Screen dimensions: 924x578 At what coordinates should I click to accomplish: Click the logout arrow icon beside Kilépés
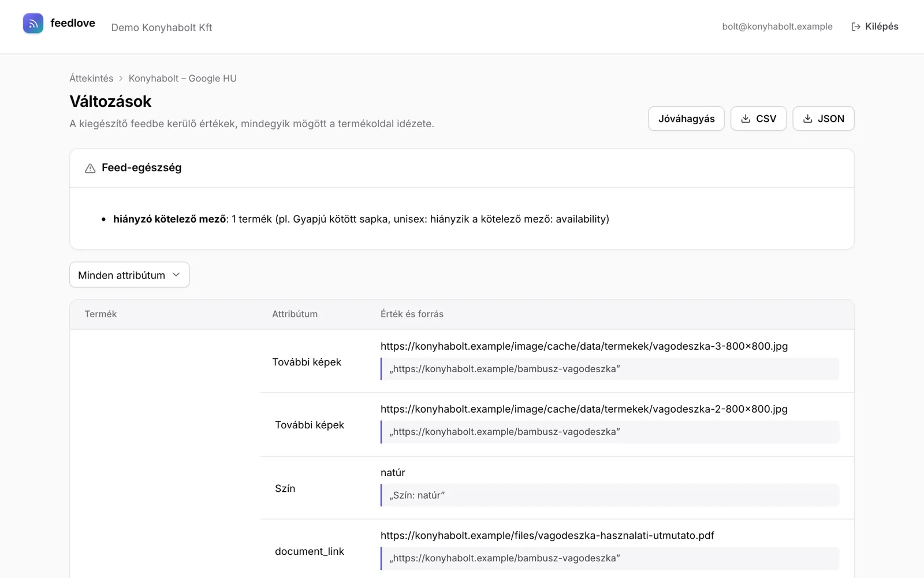point(856,27)
